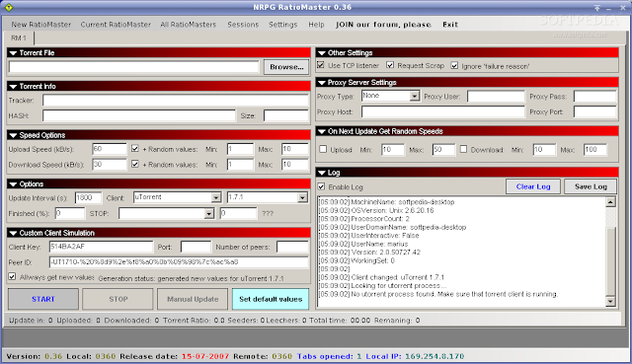
Task: Collapse the Torrent Info section triangle
Action: (13, 87)
